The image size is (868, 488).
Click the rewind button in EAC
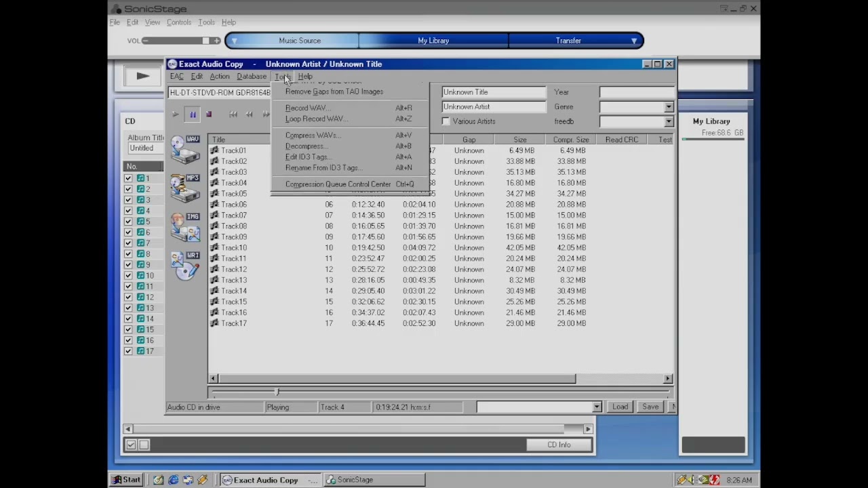coord(249,115)
